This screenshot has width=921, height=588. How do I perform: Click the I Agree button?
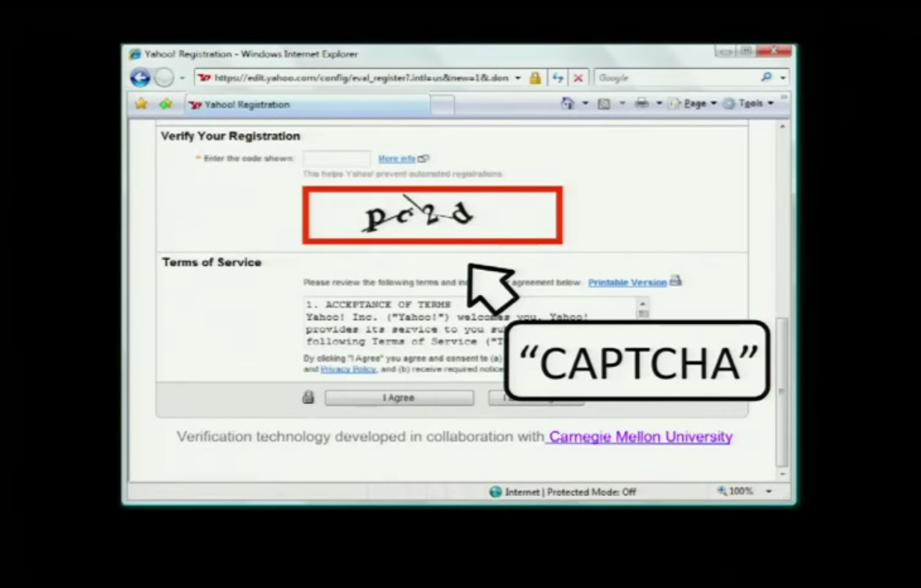click(x=399, y=398)
